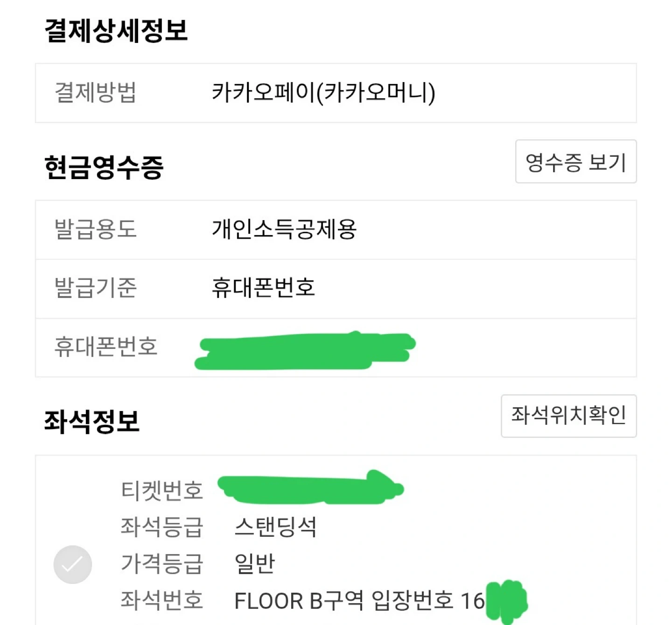Open the 좌석위치확인 seat location button

(x=569, y=416)
